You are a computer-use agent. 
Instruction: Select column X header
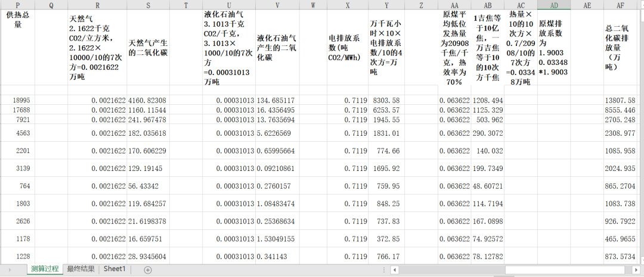(x=348, y=5)
